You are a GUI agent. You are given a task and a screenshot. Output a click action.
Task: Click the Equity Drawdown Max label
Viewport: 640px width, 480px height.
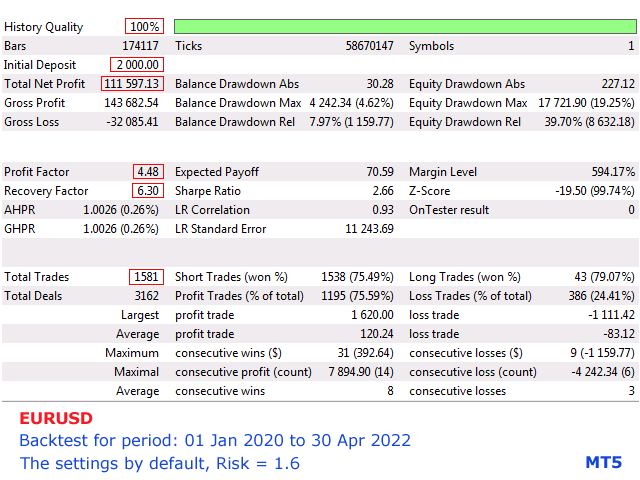468,103
